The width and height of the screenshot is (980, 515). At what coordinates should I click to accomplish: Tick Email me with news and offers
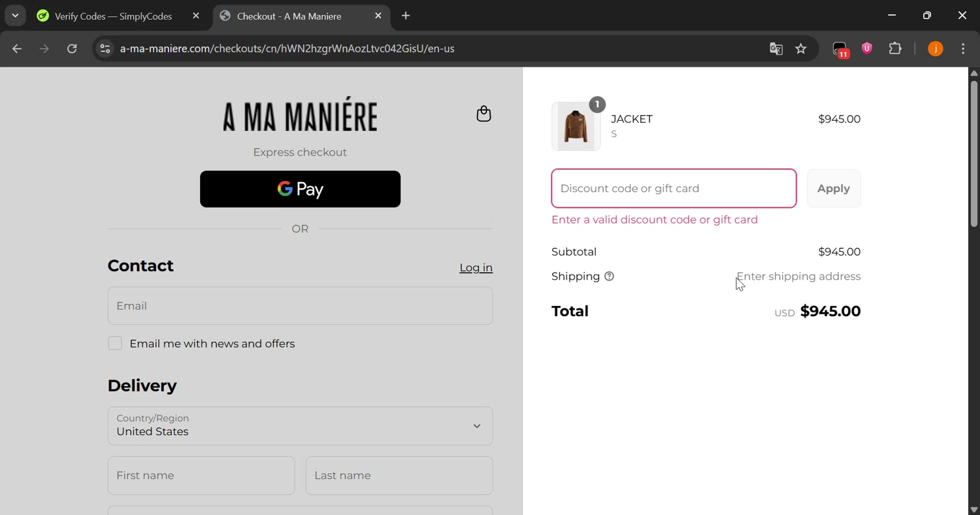click(x=115, y=343)
